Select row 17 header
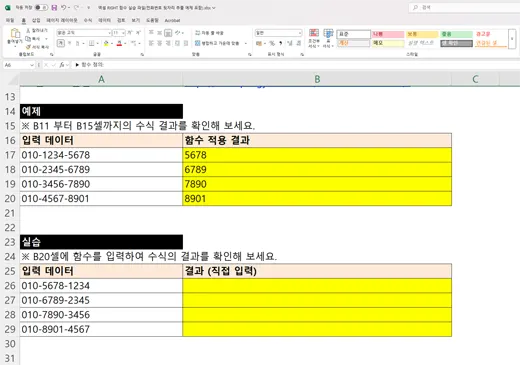This screenshot has height=365, width=520. (x=10, y=155)
